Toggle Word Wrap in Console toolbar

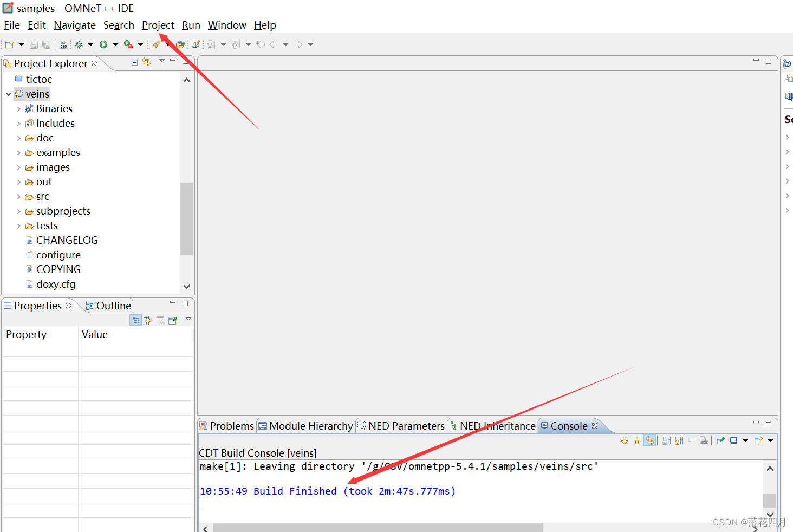pyautogui.click(x=692, y=440)
